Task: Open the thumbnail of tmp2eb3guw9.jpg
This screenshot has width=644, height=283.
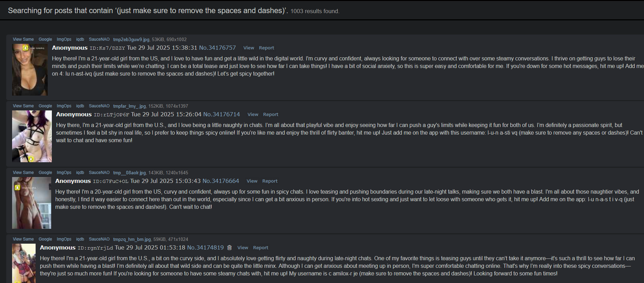Action: coord(30,70)
